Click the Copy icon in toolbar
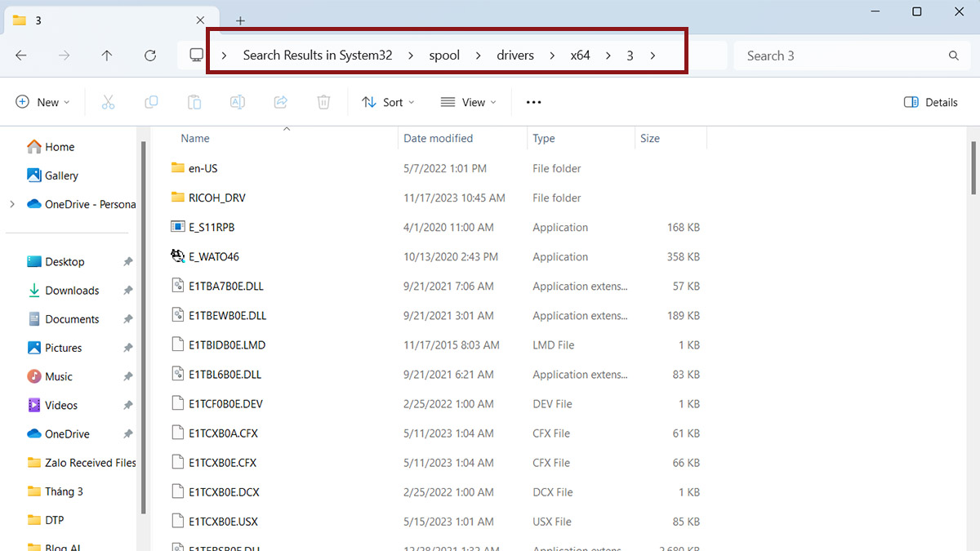The height and width of the screenshot is (551, 980). [x=151, y=102]
